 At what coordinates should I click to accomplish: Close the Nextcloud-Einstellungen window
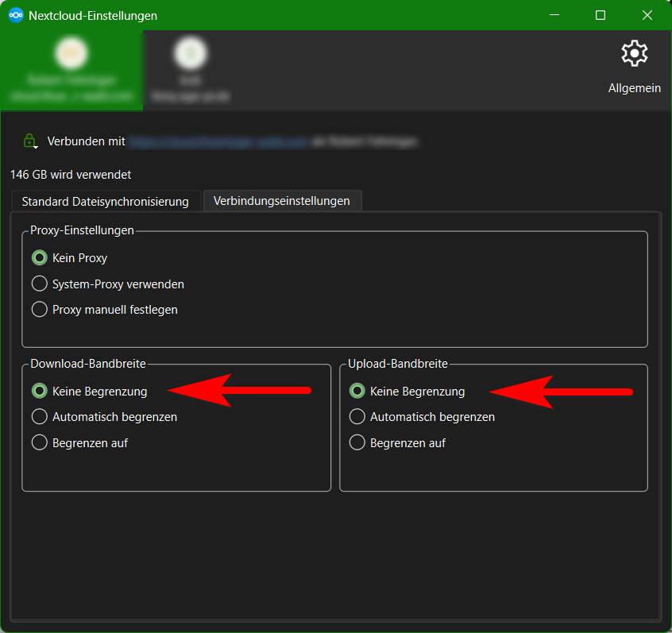(x=647, y=15)
